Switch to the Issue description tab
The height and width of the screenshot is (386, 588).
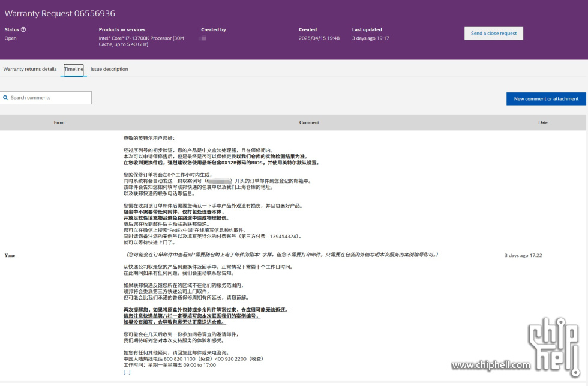(x=109, y=70)
